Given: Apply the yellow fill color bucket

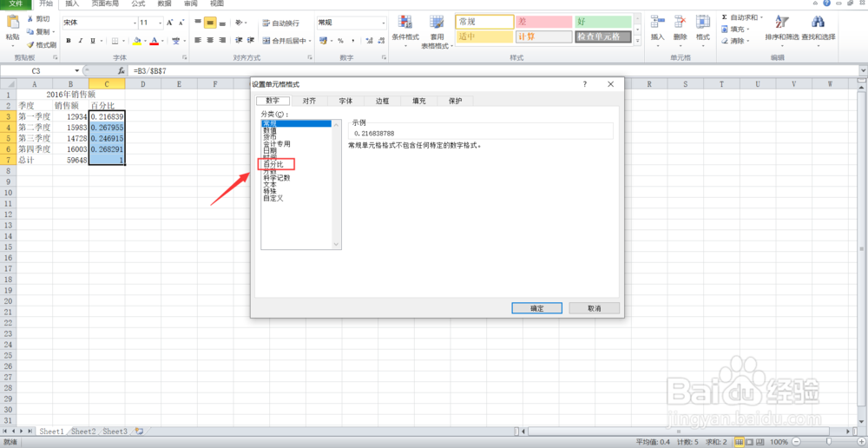Looking at the screenshot, I should point(137,41).
